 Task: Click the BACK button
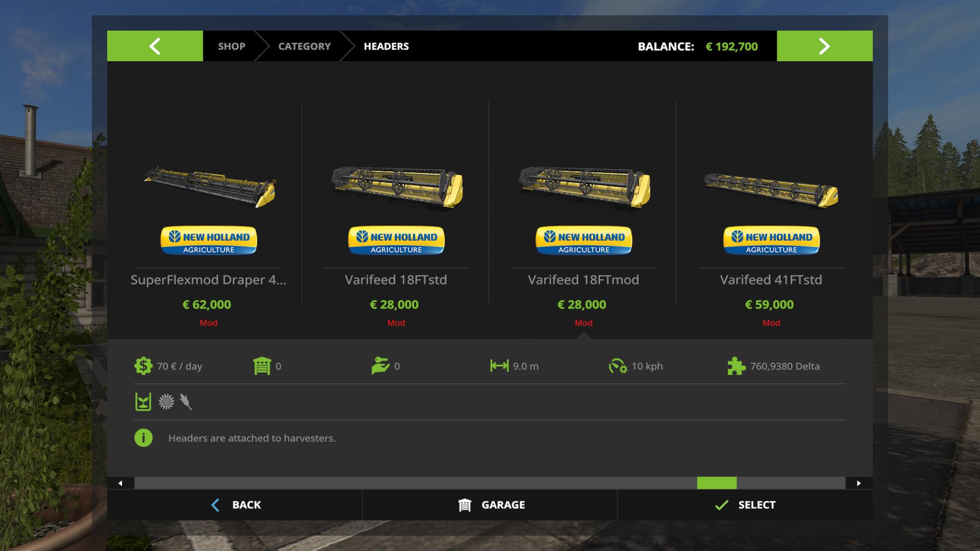[x=235, y=505]
